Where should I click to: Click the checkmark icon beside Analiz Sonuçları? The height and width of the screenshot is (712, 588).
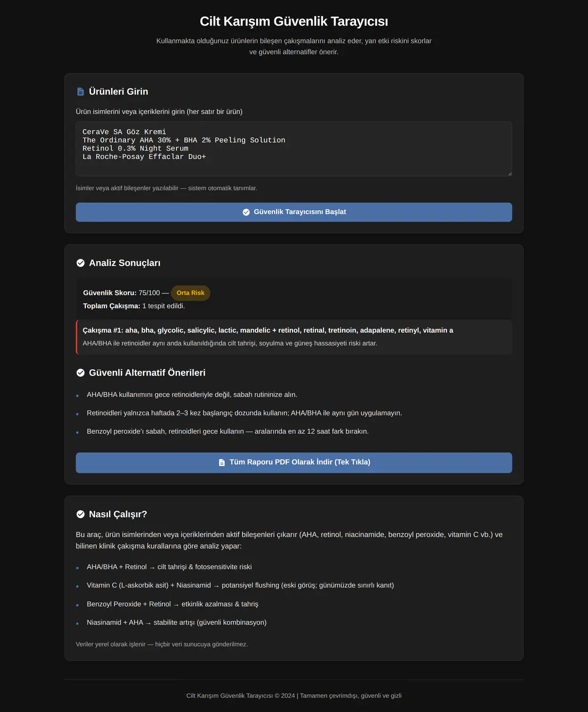click(x=80, y=263)
